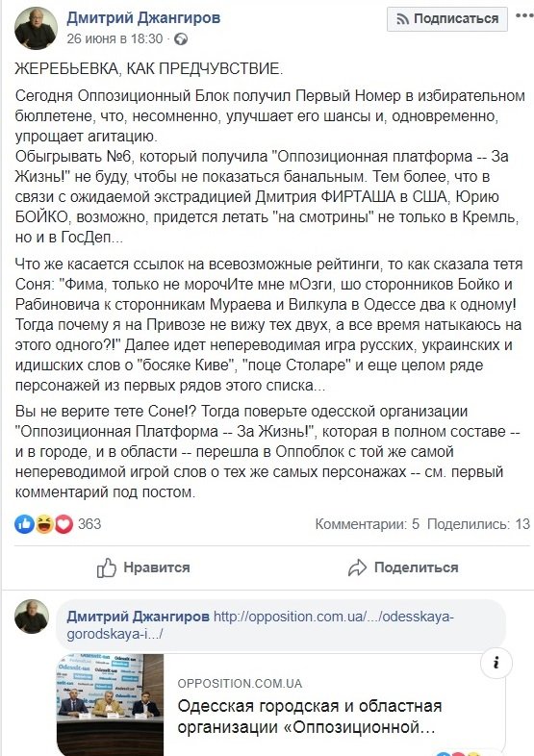Click the share arrow icon beside Поделиться
The image size is (534, 756).
coord(358,568)
